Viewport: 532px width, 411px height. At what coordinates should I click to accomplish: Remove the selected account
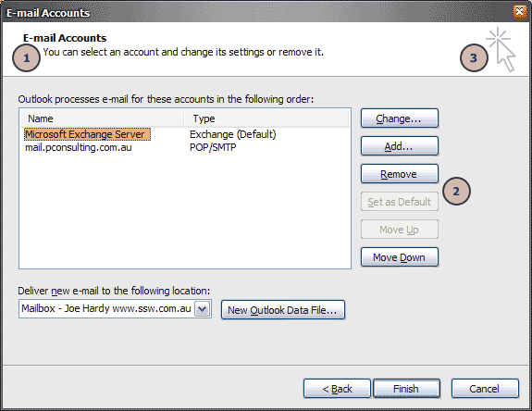400,174
